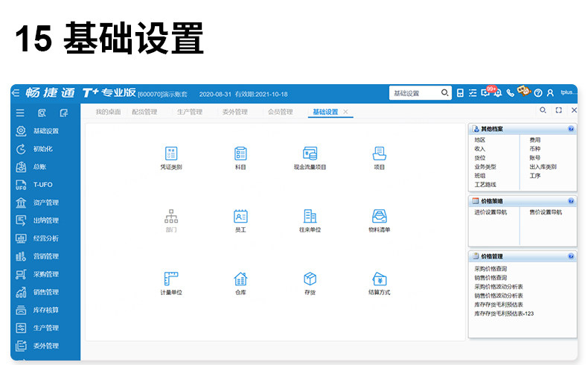Select 委外管理 in the left sidebar
Image resolution: width=588 pixels, height=365 pixels.
45,346
